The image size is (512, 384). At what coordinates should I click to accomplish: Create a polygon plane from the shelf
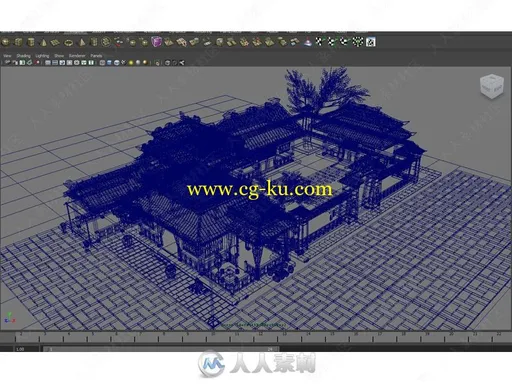[x=55, y=43]
